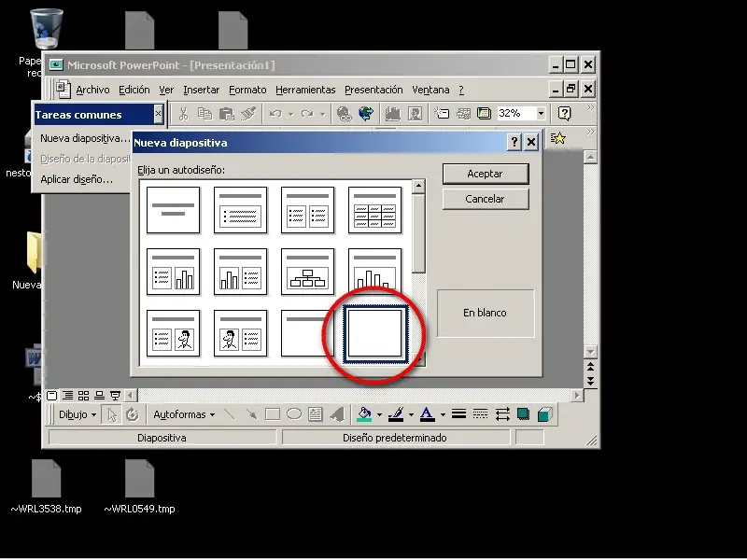This screenshot has width=747, height=560.
Task: Open the Herramientas menu
Action: [305, 90]
